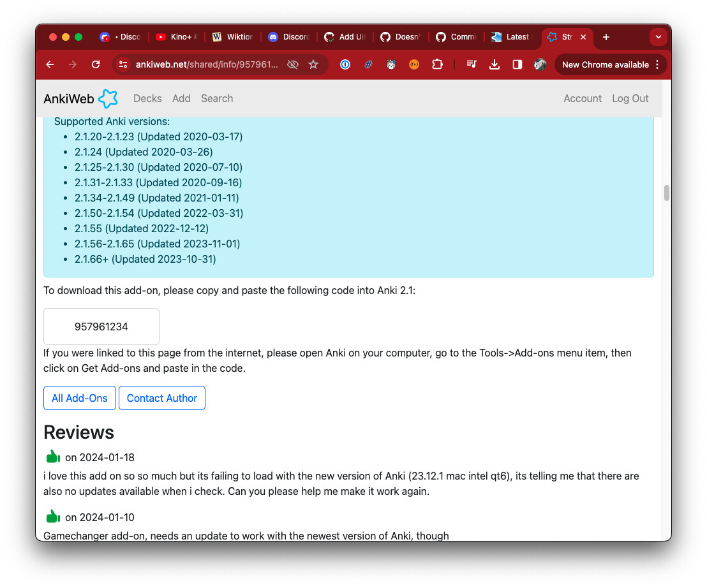The image size is (707, 588).
Task: Click thumbs-up icon on 2024-01-10 review
Action: 53,517
